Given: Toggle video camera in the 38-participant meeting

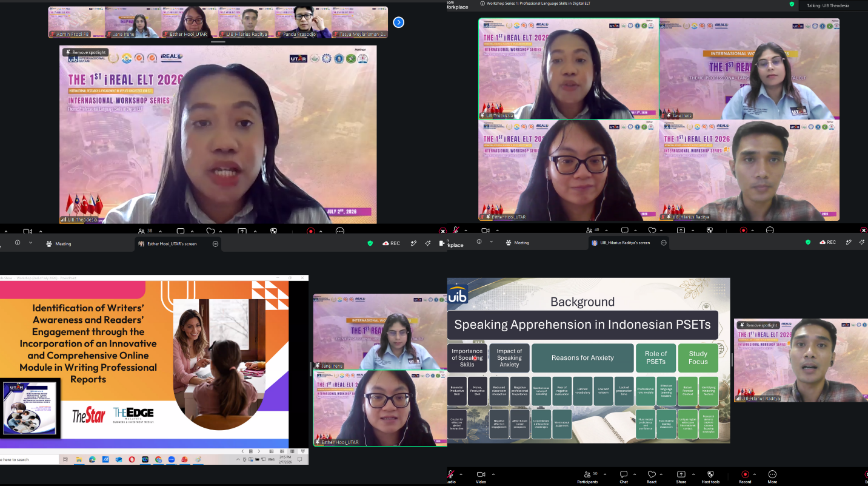Looking at the screenshot, I should pos(27,231).
